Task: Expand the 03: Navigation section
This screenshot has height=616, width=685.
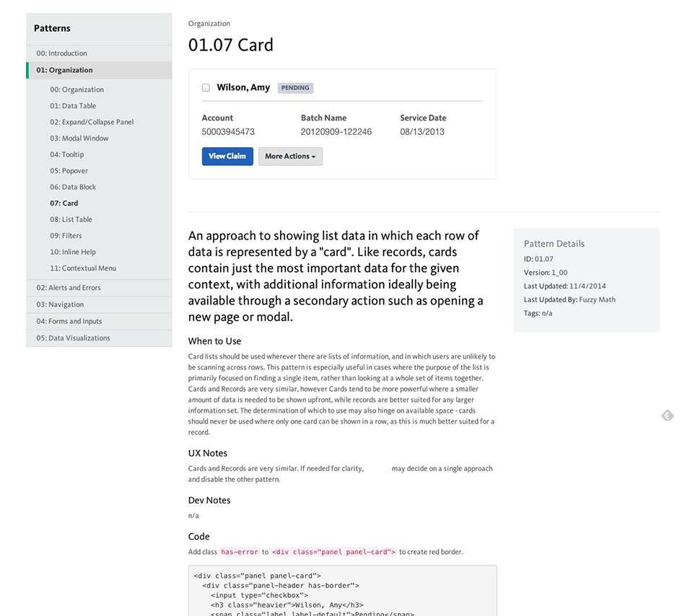Action: click(x=99, y=304)
